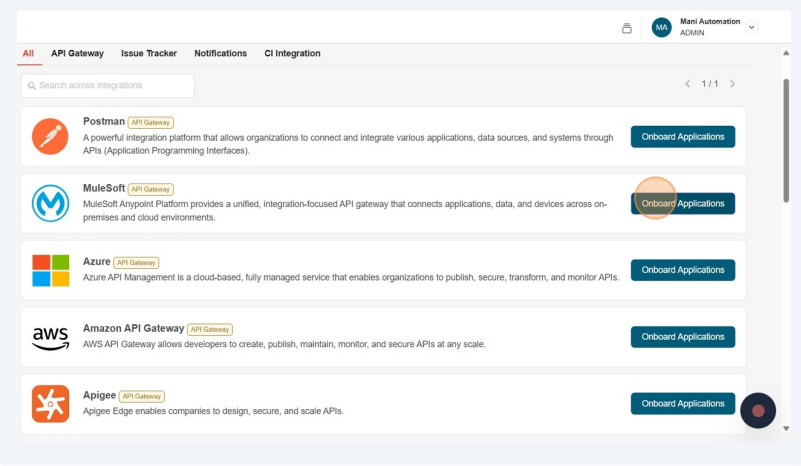This screenshot has height=466, width=801.
Task: Go to the next page arrow
Action: coord(733,84)
